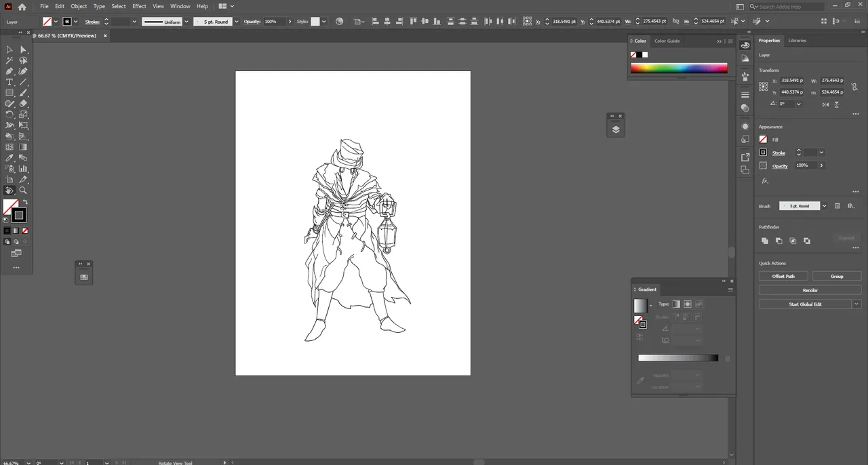Click the Stroke link in Appearance
The width and height of the screenshot is (868, 465).
pyautogui.click(x=778, y=153)
